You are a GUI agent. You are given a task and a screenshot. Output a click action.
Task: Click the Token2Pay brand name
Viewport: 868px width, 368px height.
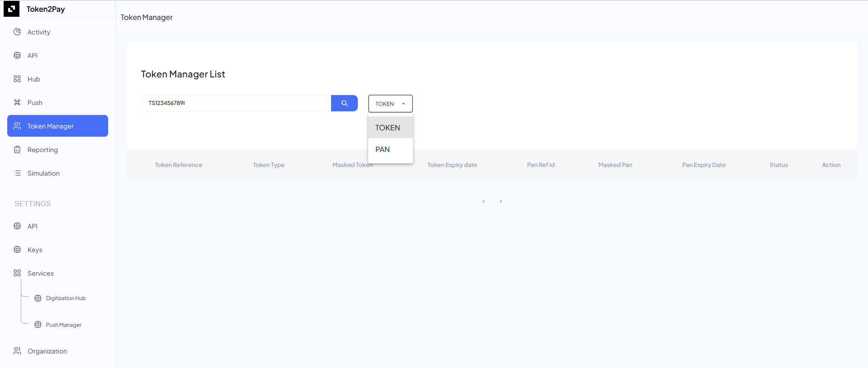tap(46, 9)
